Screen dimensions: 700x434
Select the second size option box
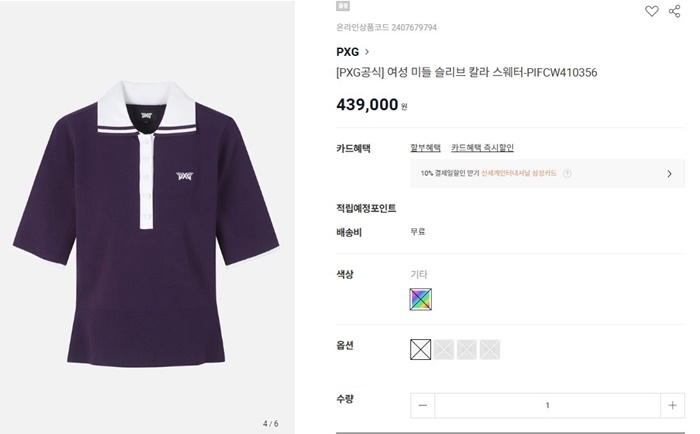pyautogui.click(x=444, y=349)
